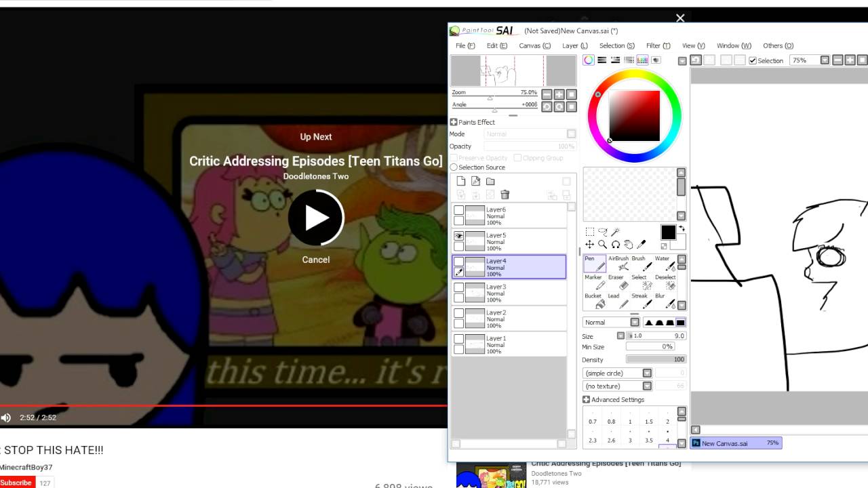868x488 pixels.
Task: Select Layer3 in the layer list
Action: (509, 293)
